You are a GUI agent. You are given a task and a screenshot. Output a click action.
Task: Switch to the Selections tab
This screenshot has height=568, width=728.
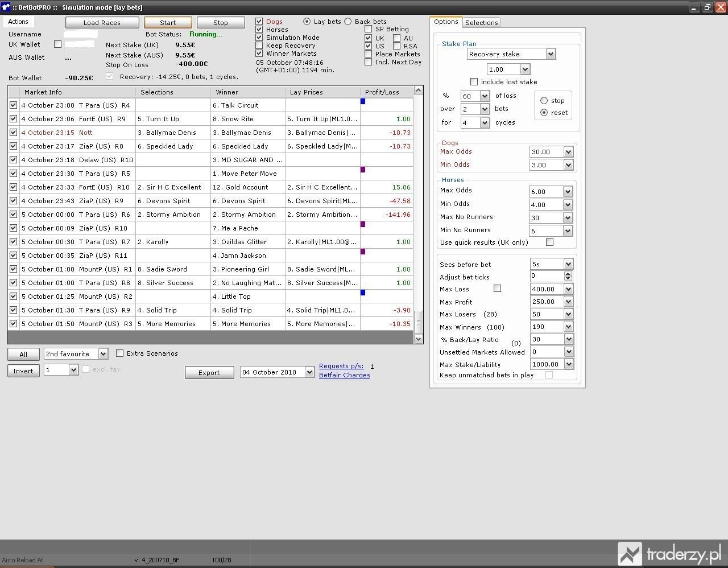click(x=481, y=23)
